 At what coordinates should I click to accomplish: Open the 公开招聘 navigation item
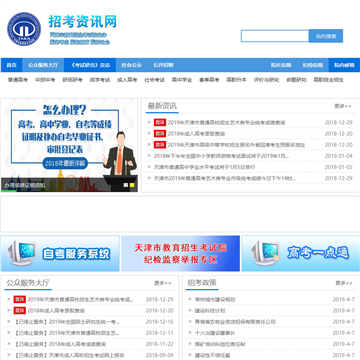tap(163, 65)
